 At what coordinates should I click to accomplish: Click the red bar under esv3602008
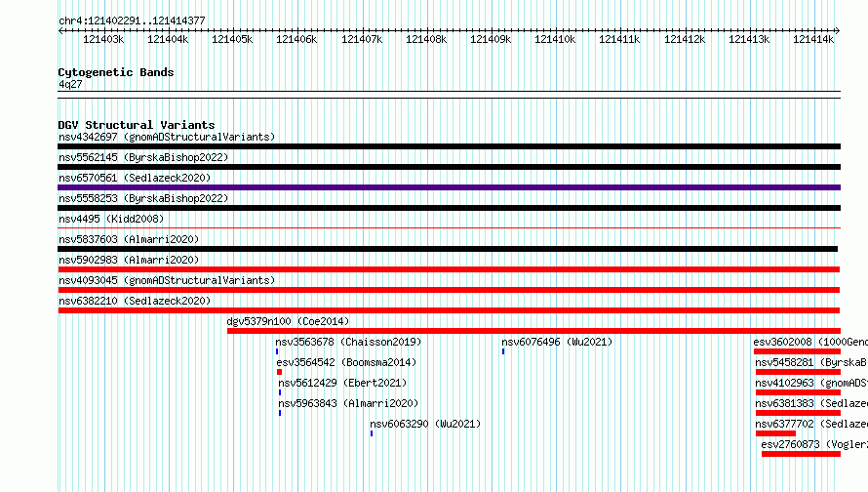[x=797, y=351]
